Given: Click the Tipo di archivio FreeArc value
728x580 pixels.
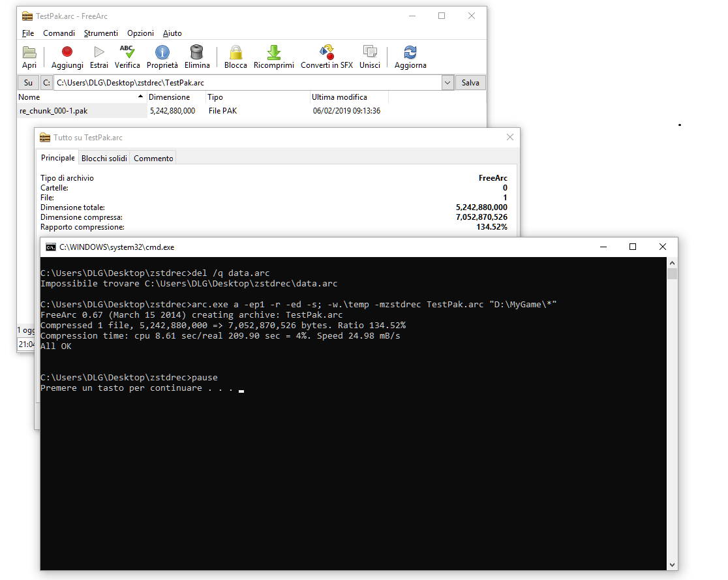Looking at the screenshot, I should [x=493, y=178].
